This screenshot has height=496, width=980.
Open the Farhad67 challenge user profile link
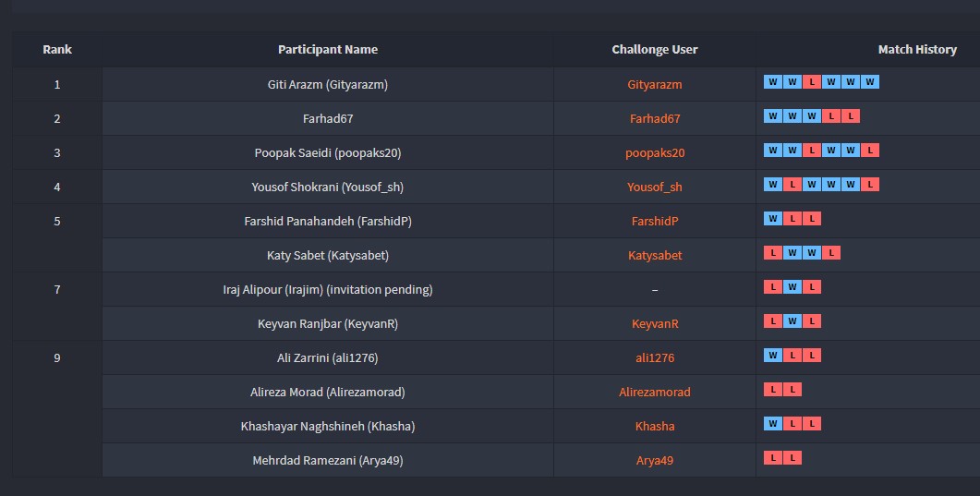(x=655, y=119)
